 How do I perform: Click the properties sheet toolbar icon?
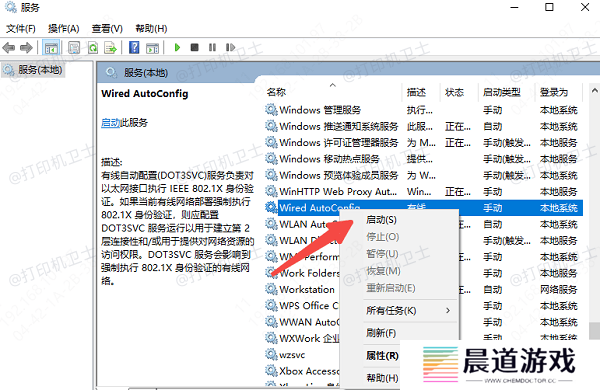74,48
